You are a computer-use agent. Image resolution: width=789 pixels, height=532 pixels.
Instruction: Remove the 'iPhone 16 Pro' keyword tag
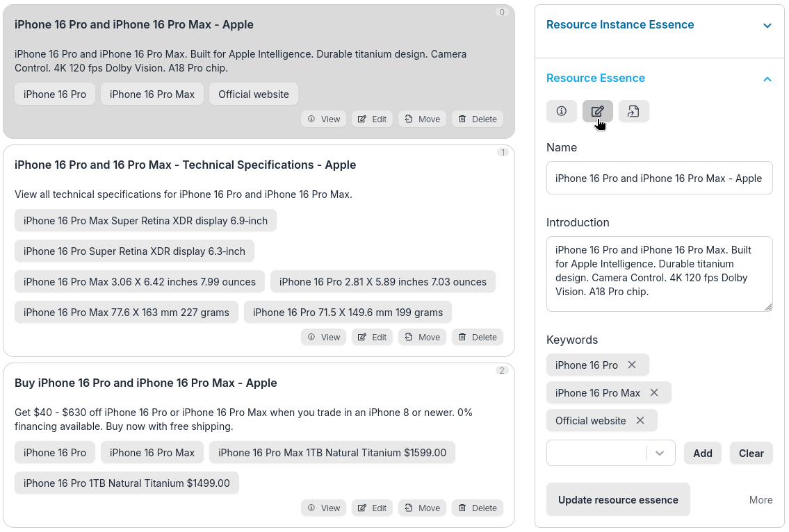point(632,365)
